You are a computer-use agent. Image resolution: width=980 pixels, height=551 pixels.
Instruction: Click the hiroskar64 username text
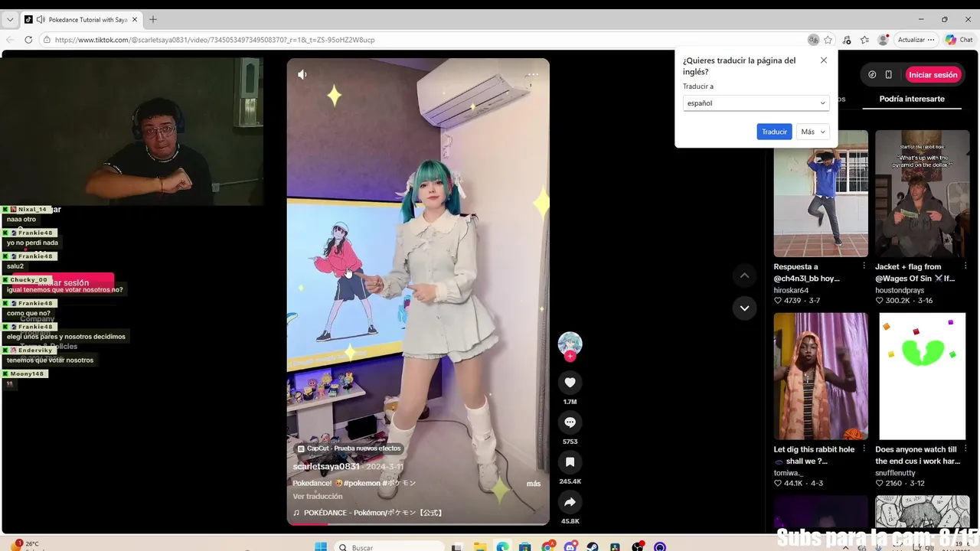click(x=791, y=291)
